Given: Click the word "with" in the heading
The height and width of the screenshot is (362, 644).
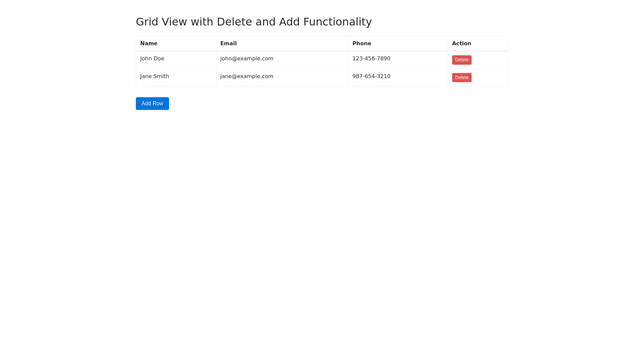Looking at the screenshot, I should pyautogui.click(x=202, y=22).
